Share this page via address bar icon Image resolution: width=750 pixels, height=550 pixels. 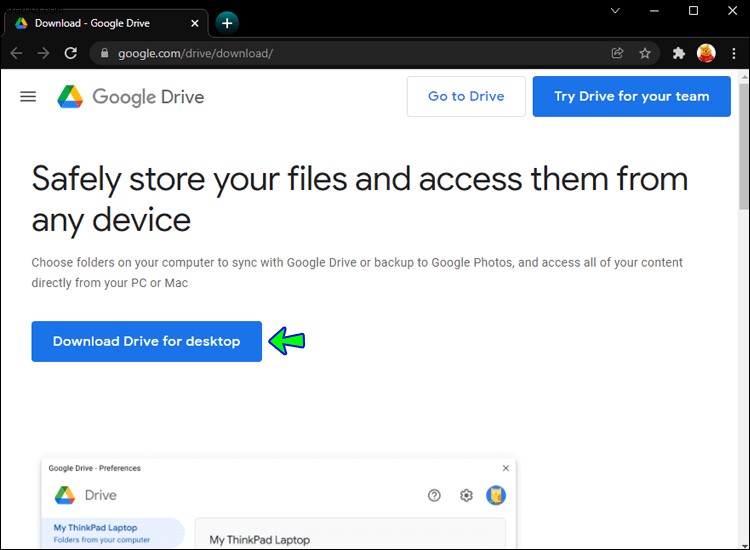(618, 53)
